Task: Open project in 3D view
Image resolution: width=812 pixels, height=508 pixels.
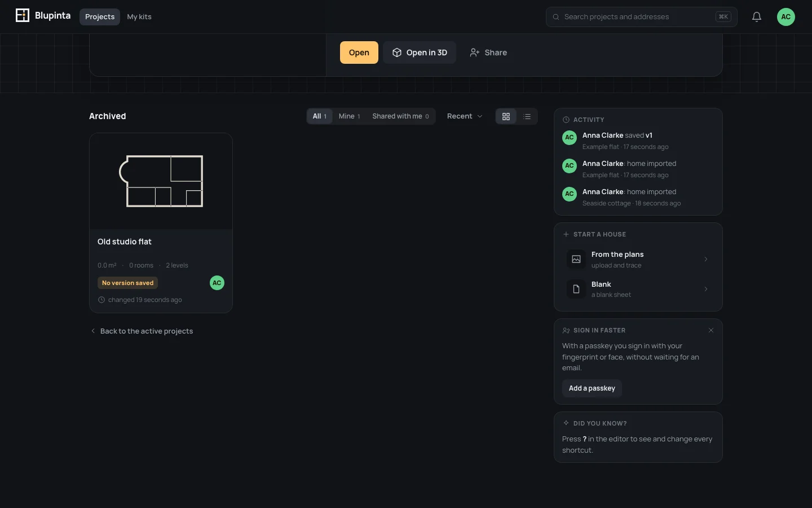Action: coord(420,52)
